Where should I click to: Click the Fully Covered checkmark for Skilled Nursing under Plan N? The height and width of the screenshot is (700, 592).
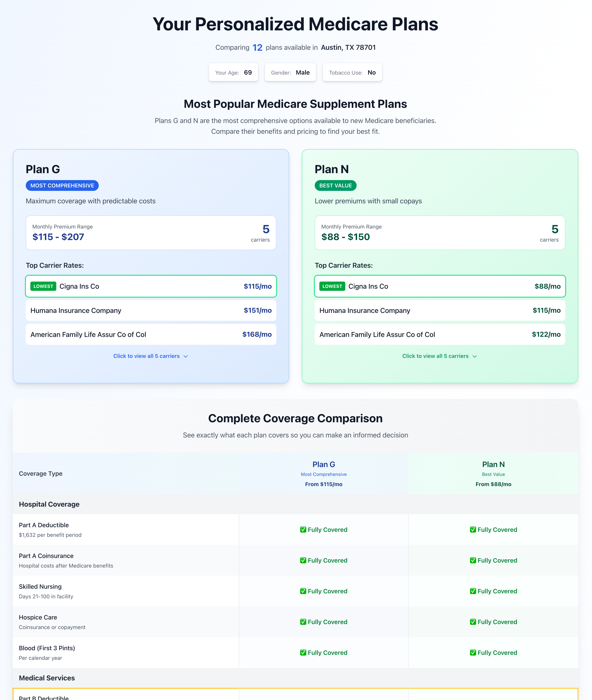click(473, 591)
